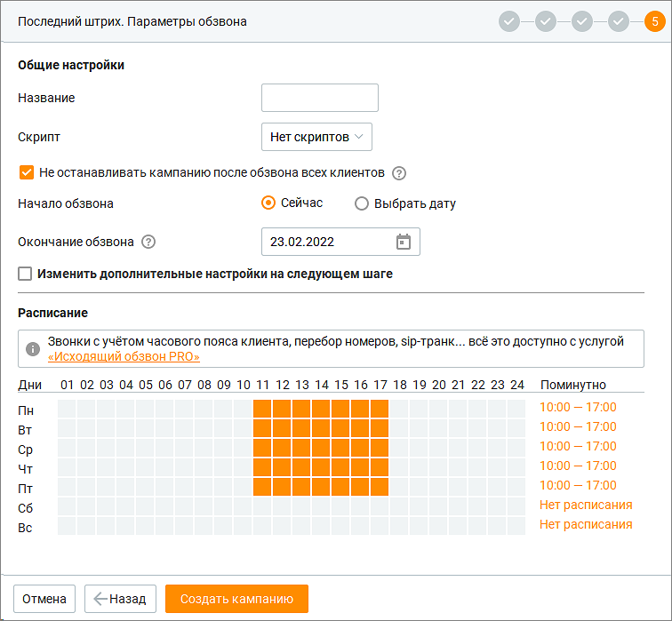The image size is (672, 621).
Task: Click the Название input field
Action: [320, 98]
